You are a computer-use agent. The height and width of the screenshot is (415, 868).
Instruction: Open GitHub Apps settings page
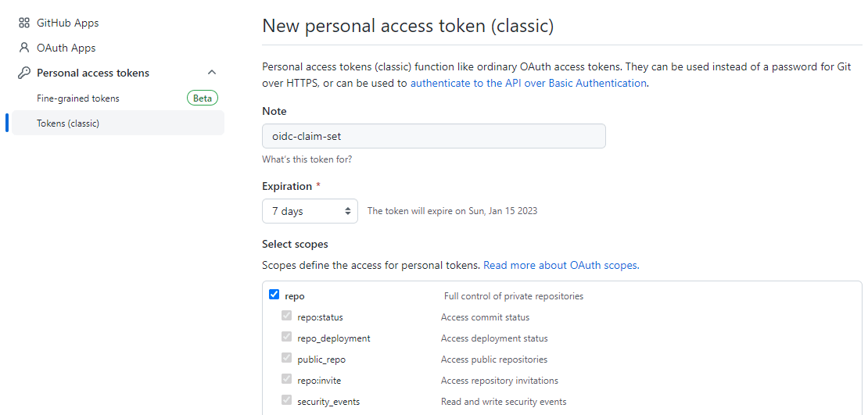(x=67, y=23)
